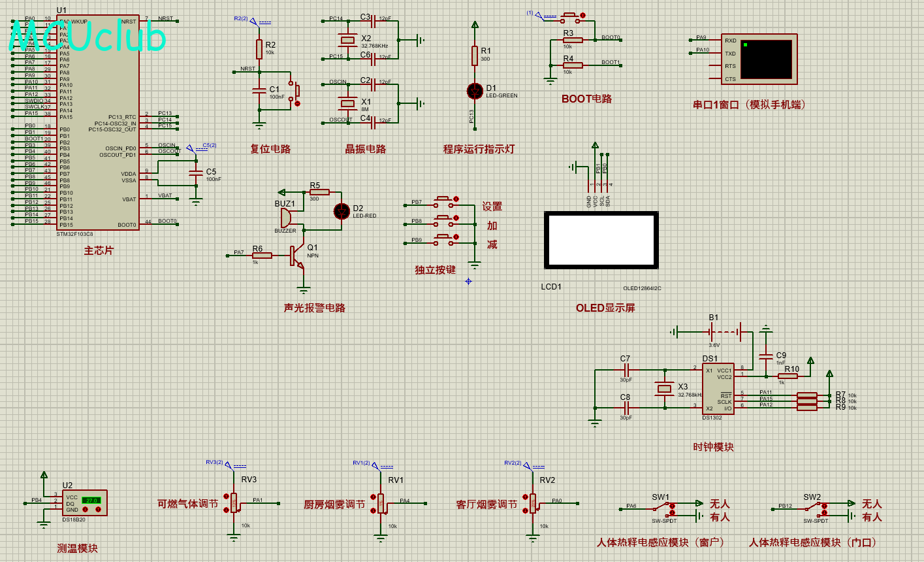The image size is (924, 562).
Task: Select the Q1 NPN transistor
Action: click(x=296, y=256)
